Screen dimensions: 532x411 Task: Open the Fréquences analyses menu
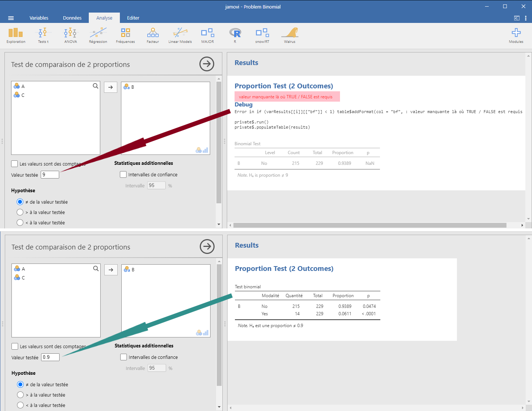click(125, 35)
